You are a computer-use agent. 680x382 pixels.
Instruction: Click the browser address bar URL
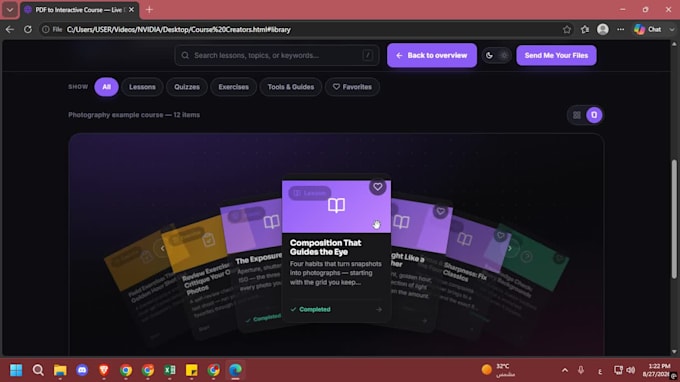[x=178, y=29]
